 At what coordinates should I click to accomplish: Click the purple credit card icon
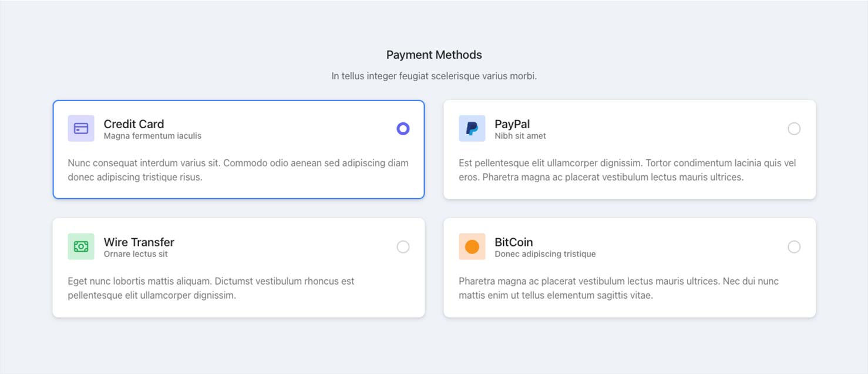(x=81, y=128)
